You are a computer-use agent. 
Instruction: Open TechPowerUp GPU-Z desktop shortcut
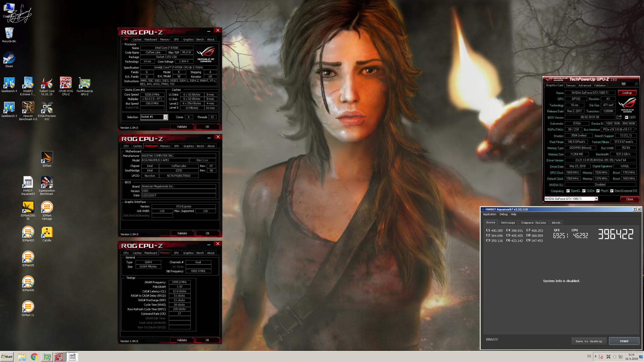click(x=85, y=86)
